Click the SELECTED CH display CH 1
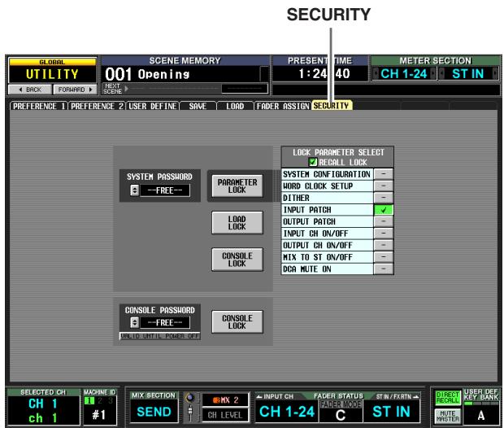Screen dimensions: 504x428 (x=43, y=404)
